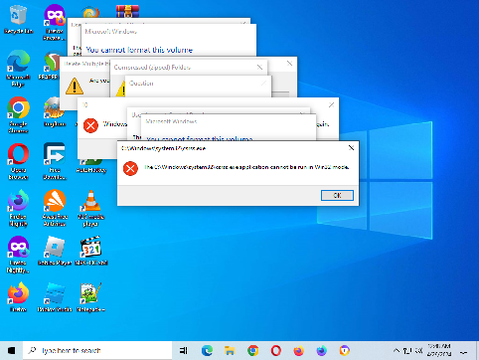Open File Explorer from the taskbar
This screenshot has width=479, height=360.
(230, 350)
